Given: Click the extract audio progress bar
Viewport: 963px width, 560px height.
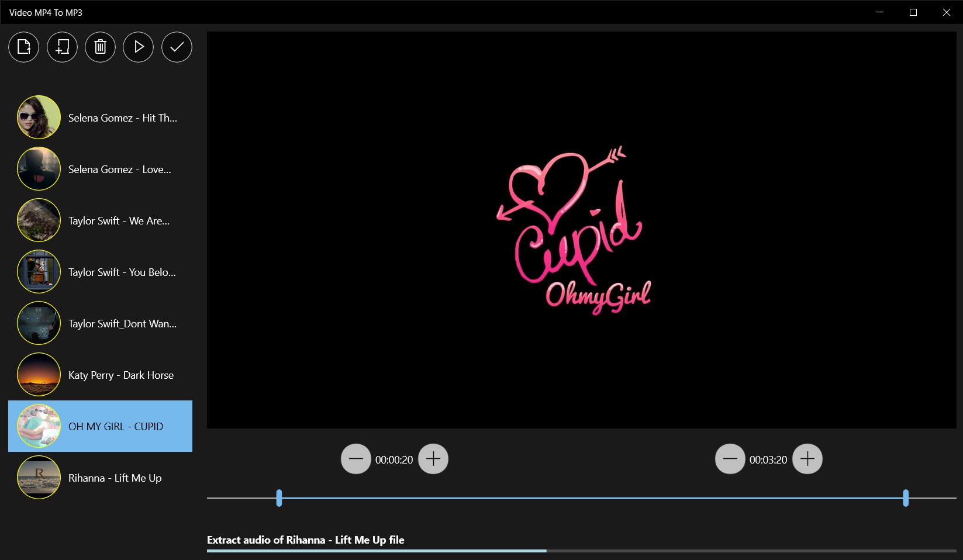Looking at the screenshot, I should 582,551.
